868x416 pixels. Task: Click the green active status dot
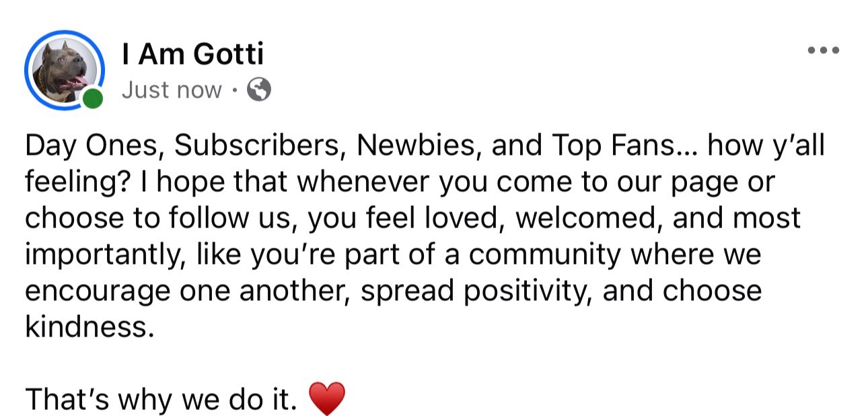[x=94, y=99]
